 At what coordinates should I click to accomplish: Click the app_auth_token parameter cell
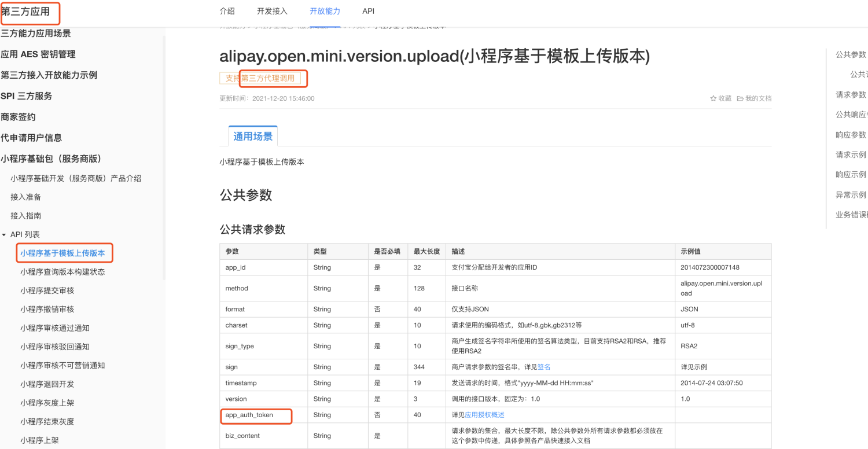[x=263, y=415]
